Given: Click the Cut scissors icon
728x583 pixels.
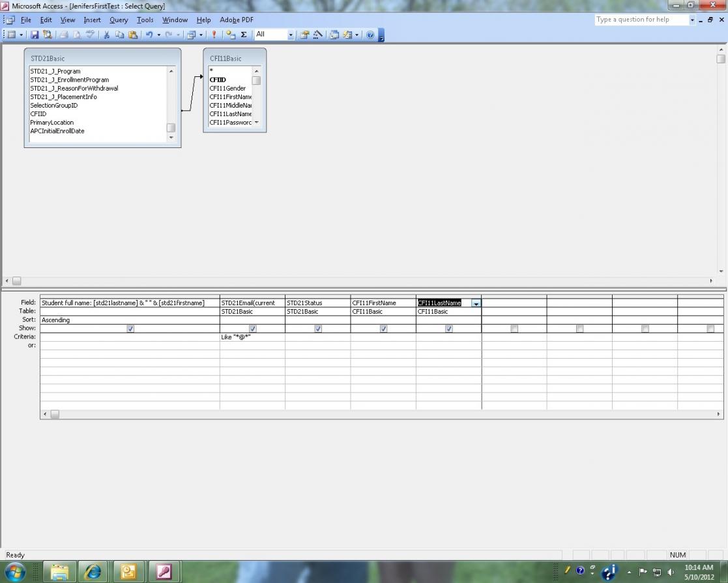Looking at the screenshot, I should coord(106,35).
